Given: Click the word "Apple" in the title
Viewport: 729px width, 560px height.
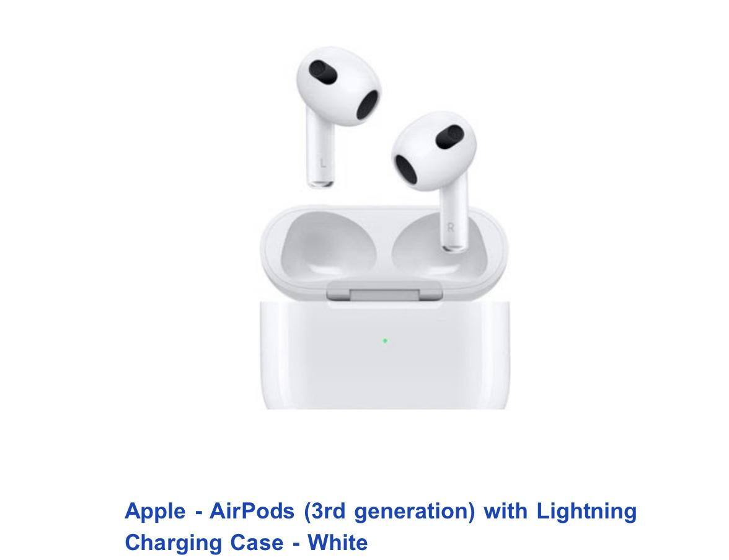Looking at the screenshot, I should tap(155, 511).
